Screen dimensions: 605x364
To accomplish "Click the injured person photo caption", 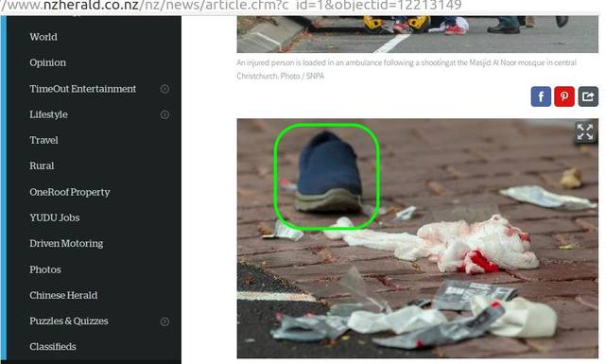I will click(x=406, y=69).
